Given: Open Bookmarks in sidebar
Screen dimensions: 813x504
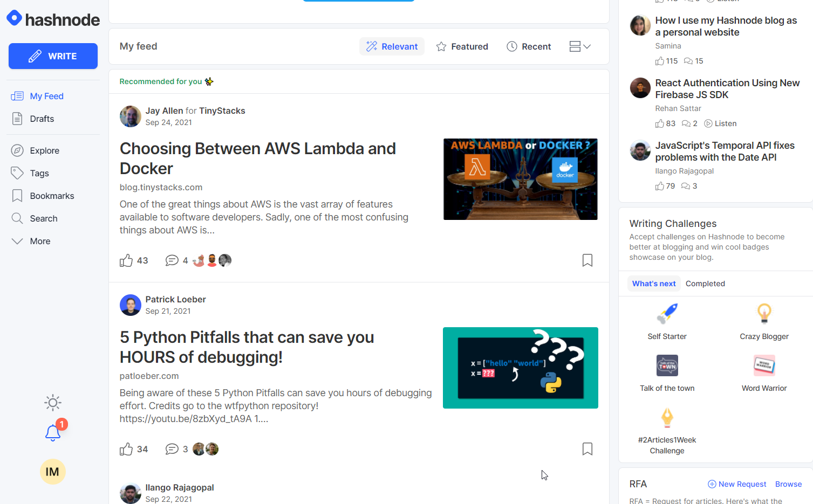Looking at the screenshot, I should [x=43, y=196].
